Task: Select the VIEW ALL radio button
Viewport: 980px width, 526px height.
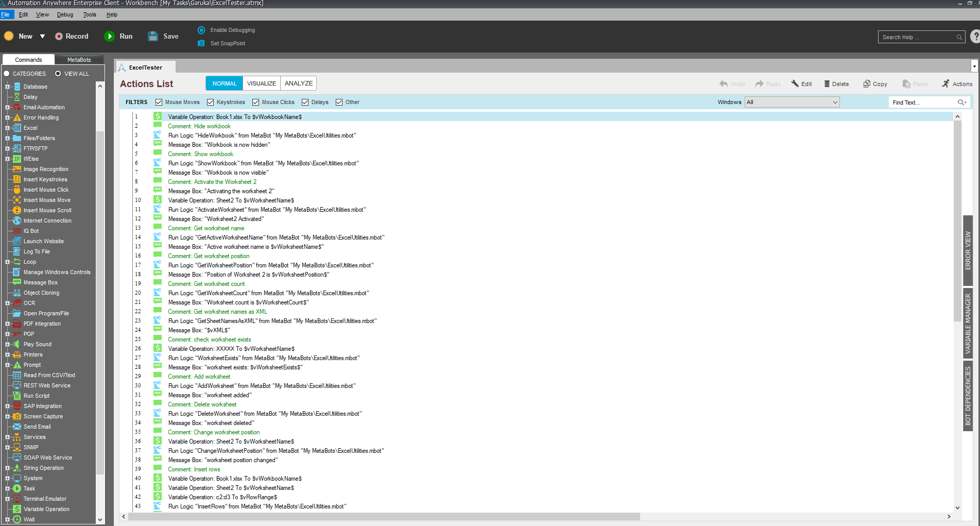Action: [58, 74]
